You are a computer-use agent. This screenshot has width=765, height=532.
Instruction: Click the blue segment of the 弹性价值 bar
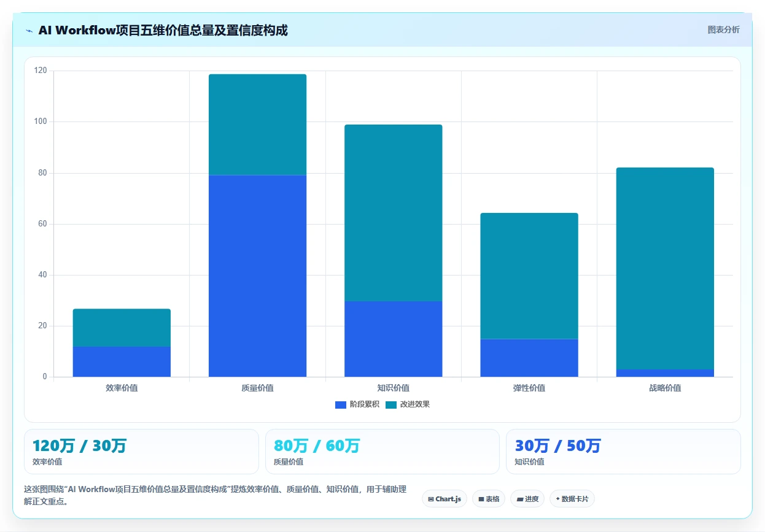click(529, 358)
